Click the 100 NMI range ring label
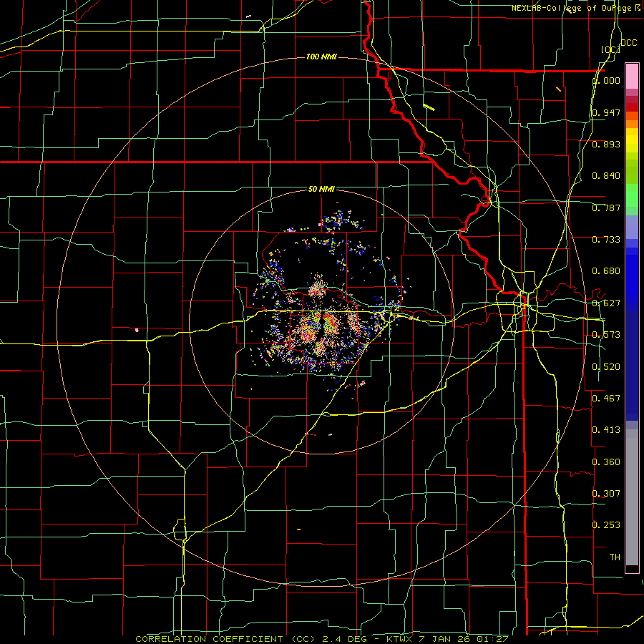The height and width of the screenshot is (644, 644). tap(321, 57)
